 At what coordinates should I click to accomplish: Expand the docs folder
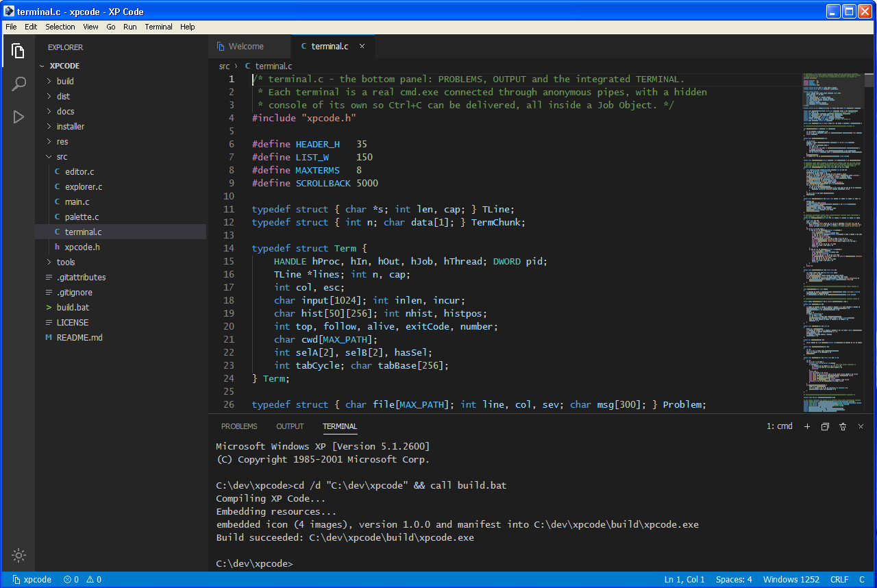tap(49, 111)
